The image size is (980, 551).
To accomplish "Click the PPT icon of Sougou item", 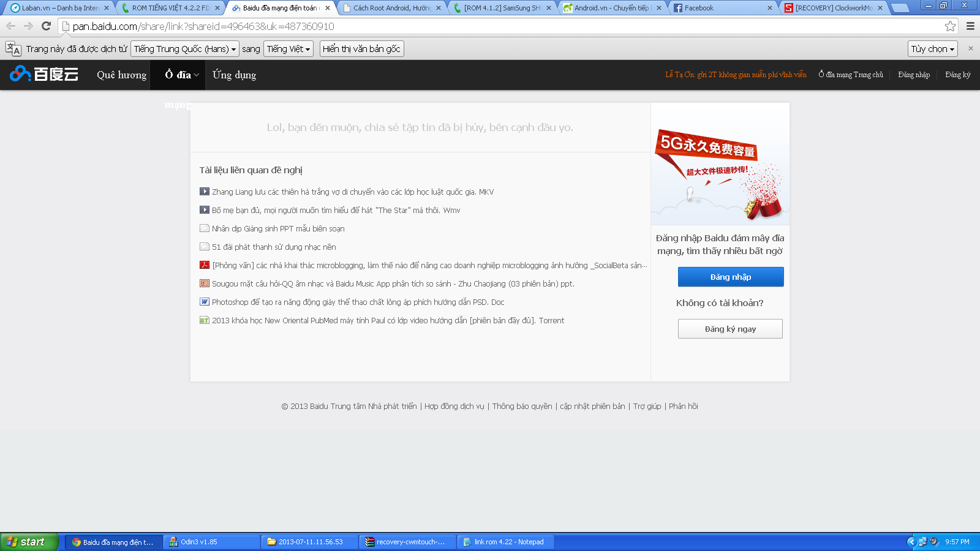I will (205, 283).
